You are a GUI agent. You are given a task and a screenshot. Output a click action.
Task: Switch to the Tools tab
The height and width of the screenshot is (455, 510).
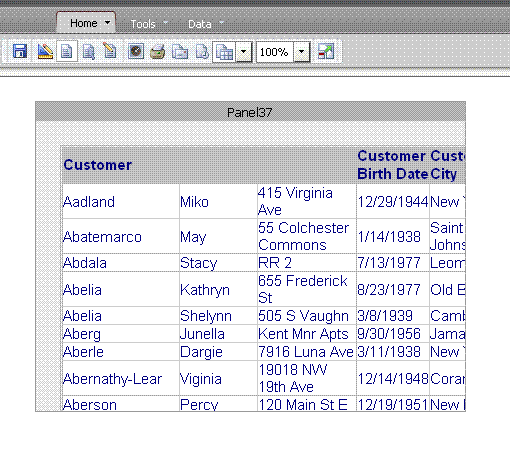(x=143, y=24)
